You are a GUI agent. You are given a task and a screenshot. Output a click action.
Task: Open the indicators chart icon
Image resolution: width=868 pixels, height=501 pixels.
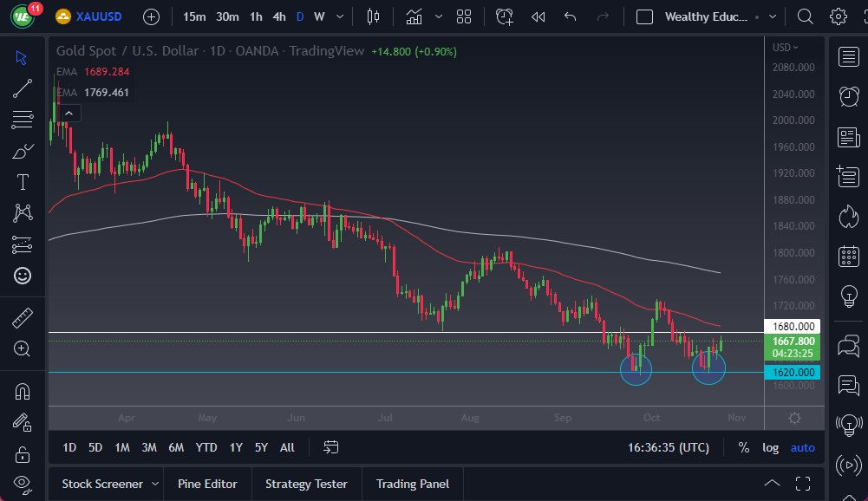pyautogui.click(x=414, y=16)
